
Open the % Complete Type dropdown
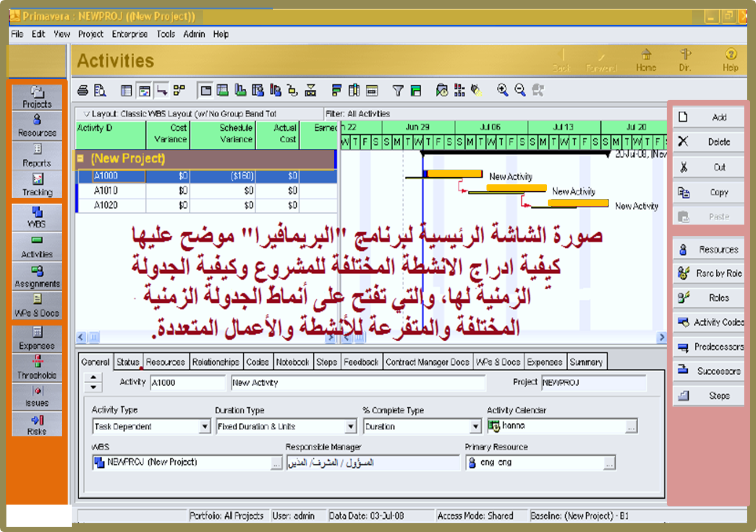pyautogui.click(x=476, y=427)
